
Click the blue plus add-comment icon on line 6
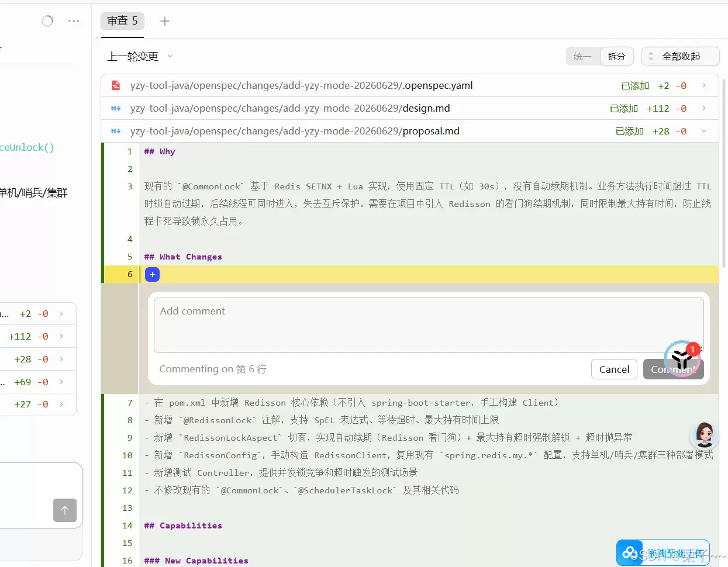tap(152, 274)
